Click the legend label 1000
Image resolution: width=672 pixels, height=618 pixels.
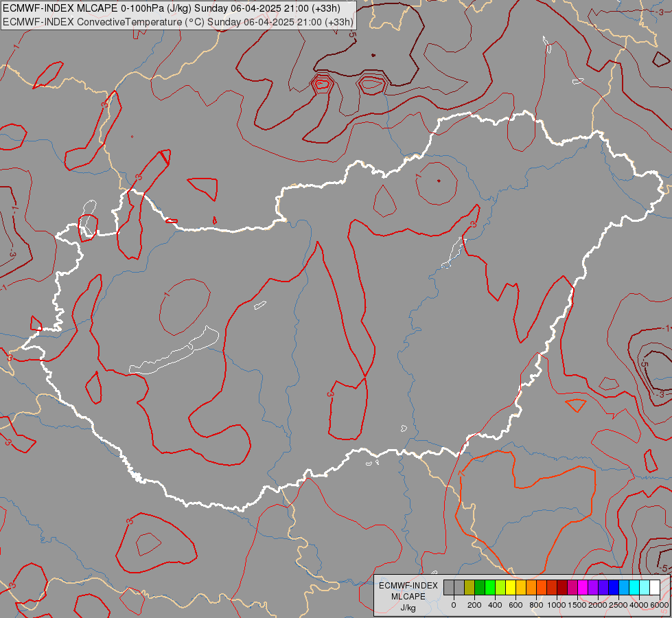557,605
